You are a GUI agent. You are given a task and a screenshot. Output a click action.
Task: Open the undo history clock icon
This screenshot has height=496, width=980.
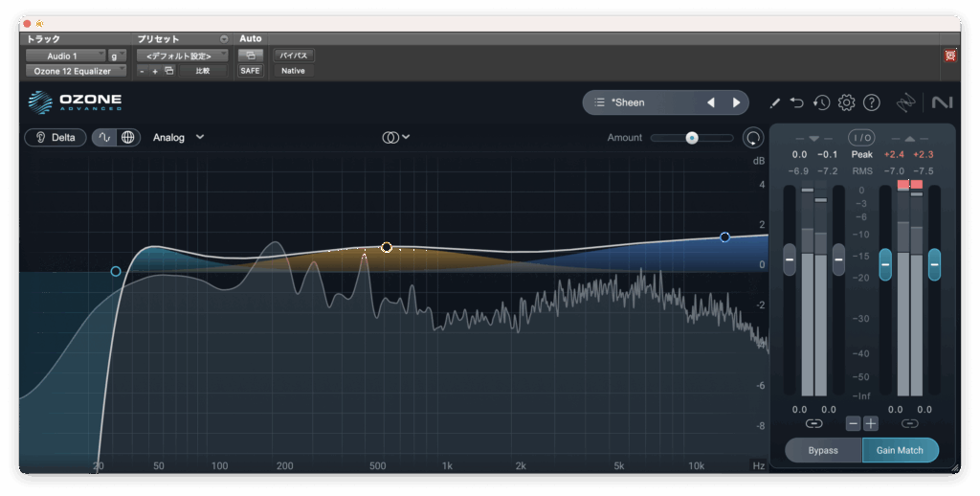coord(821,102)
